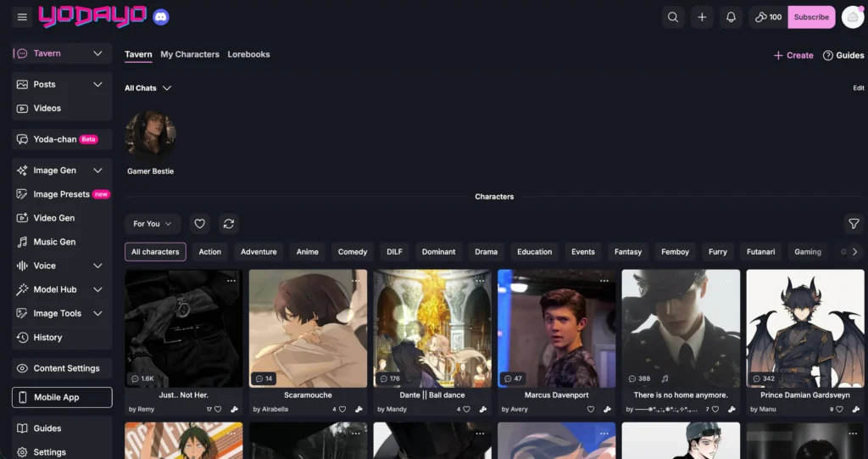868x459 pixels.
Task: Open the For You sort dropdown
Action: (x=153, y=224)
